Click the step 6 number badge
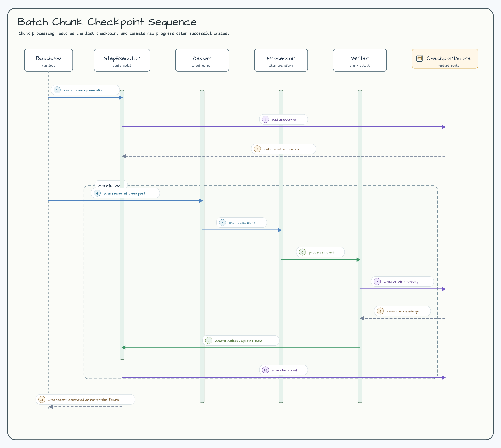Viewport: 501px width, 448px height. pyautogui.click(x=302, y=252)
